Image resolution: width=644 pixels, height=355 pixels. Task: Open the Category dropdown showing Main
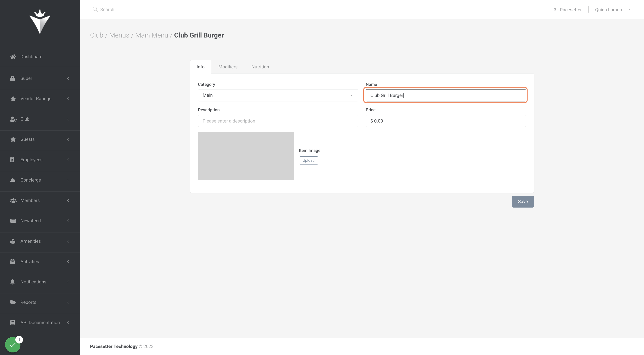tap(278, 95)
